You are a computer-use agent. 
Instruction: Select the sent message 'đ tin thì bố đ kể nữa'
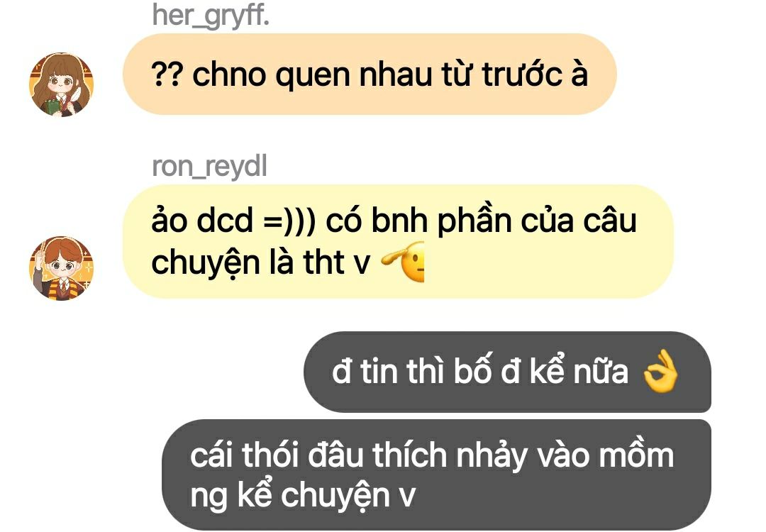pyautogui.click(x=507, y=372)
